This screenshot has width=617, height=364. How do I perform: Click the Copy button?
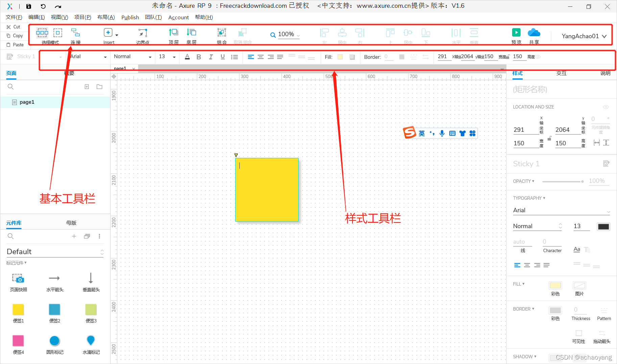pos(15,35)
